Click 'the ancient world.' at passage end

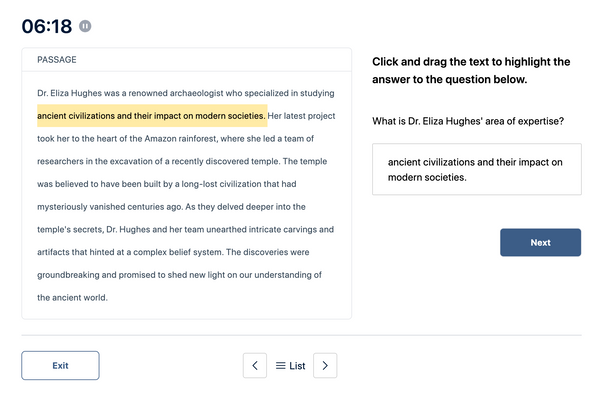click(x=72, y=297)
